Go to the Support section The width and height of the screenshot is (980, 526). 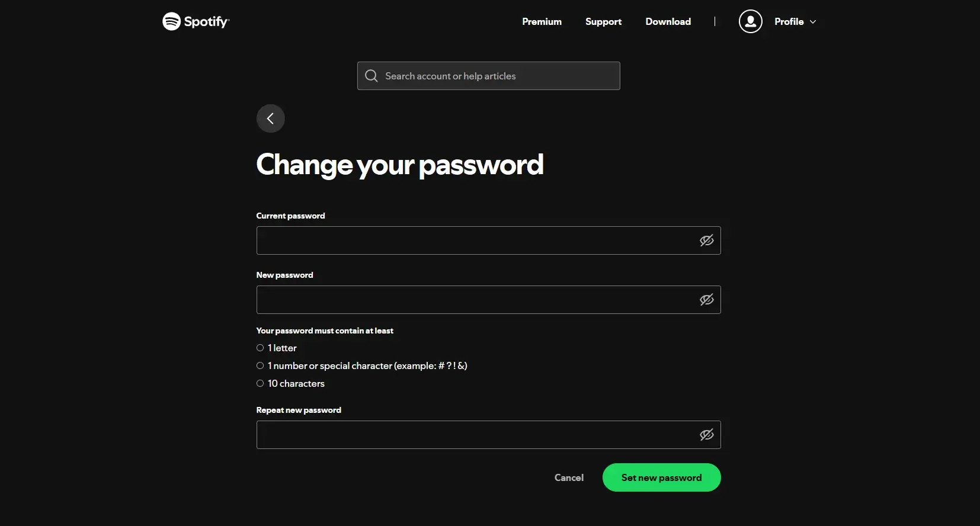(x=603, y=21)
